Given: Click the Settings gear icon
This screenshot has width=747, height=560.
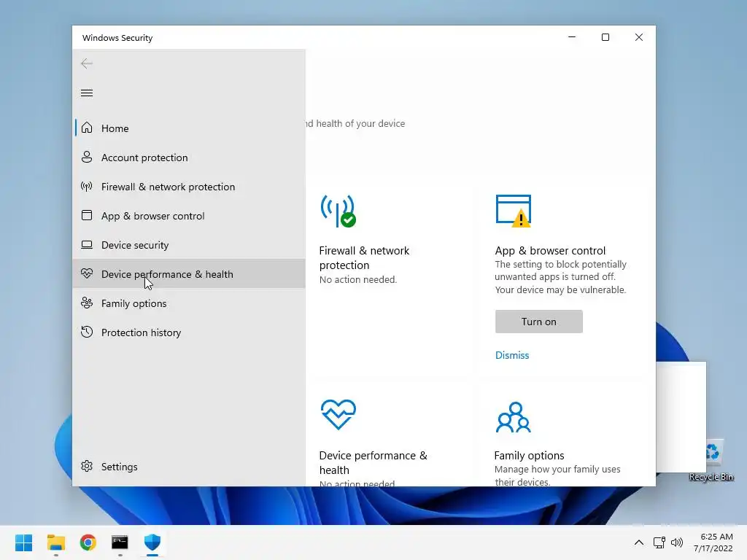Looking at the screenshot, I should [x=87, y=466].
